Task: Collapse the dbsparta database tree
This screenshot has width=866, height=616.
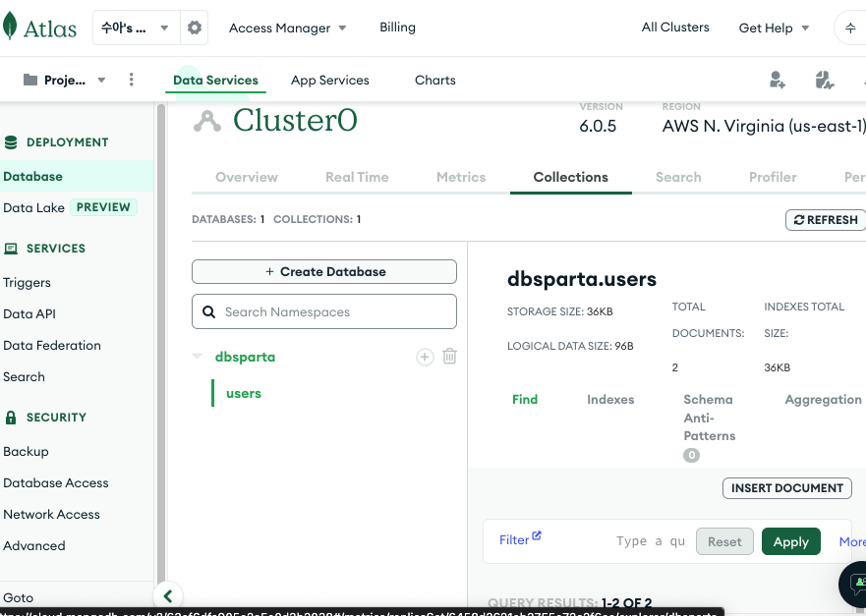Action: [x=198, y=357]
